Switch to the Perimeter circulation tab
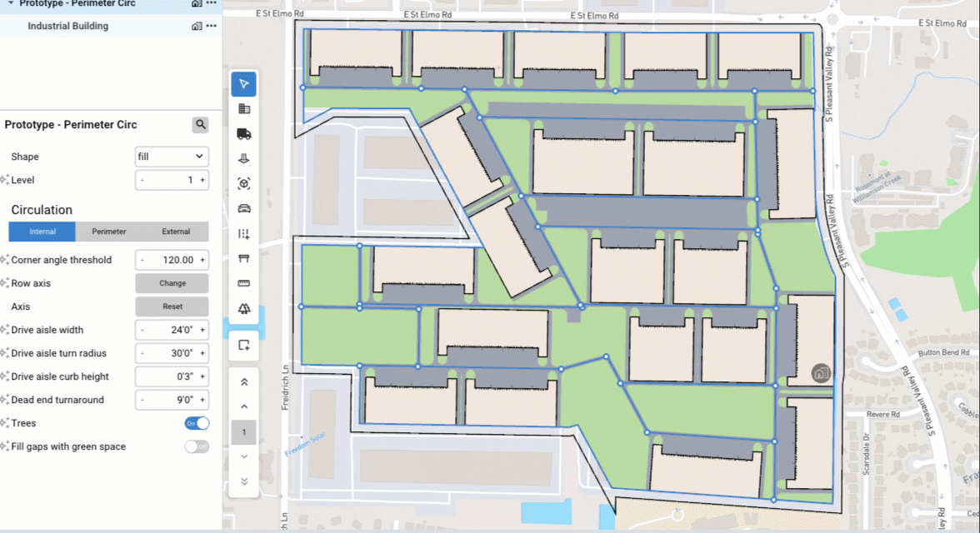The image size is (980, 533). pos(108,232)
